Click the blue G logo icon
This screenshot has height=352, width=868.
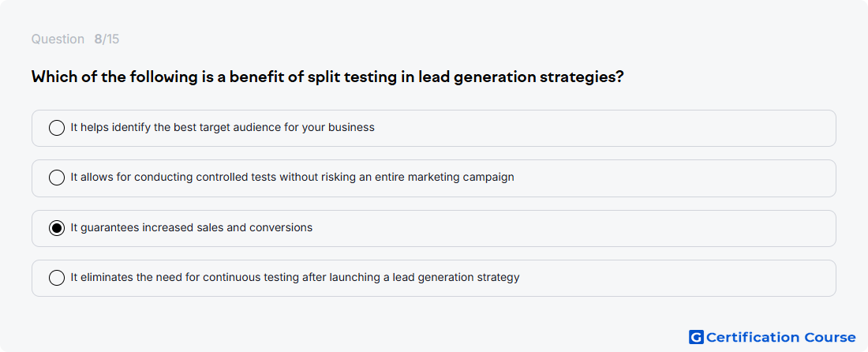point(696,337)
